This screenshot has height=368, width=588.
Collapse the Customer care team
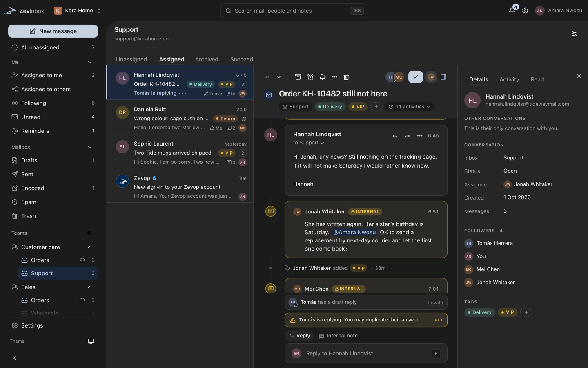click(90, 247)
